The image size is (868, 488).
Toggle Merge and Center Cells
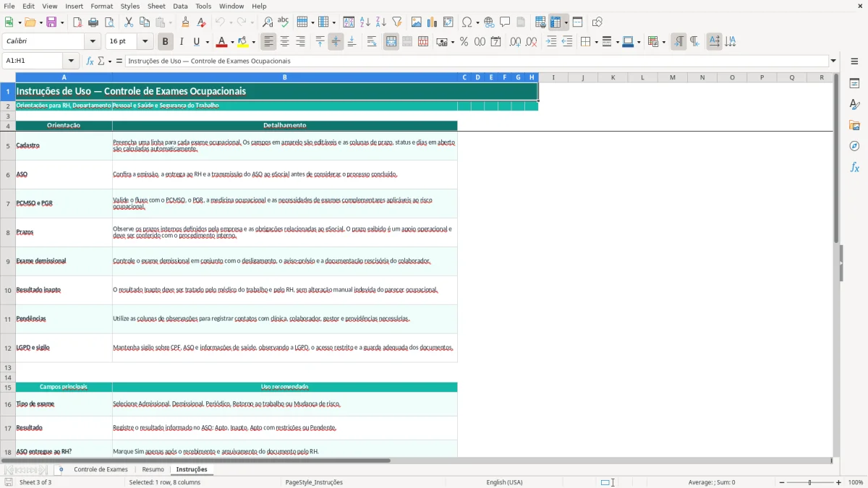(391, 42)
